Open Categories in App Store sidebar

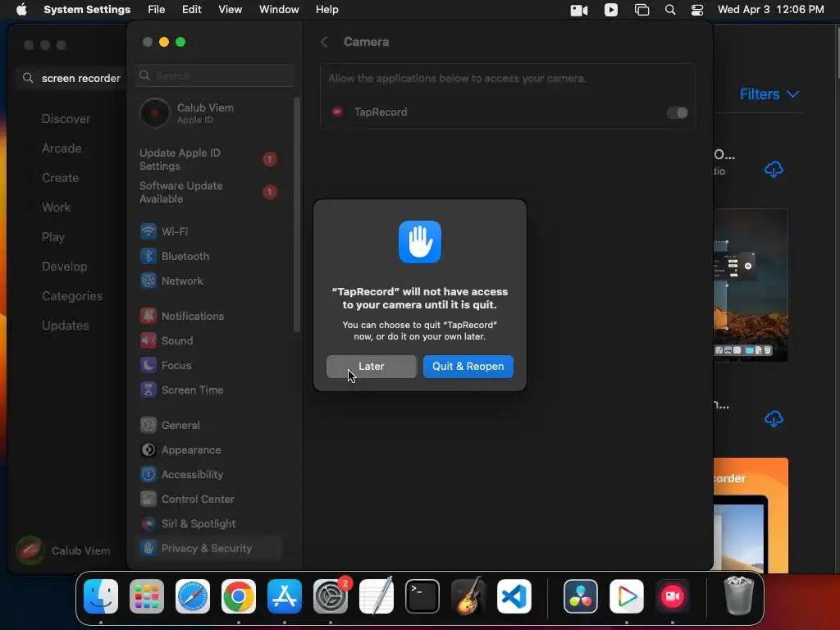click(x=72, y=295)
